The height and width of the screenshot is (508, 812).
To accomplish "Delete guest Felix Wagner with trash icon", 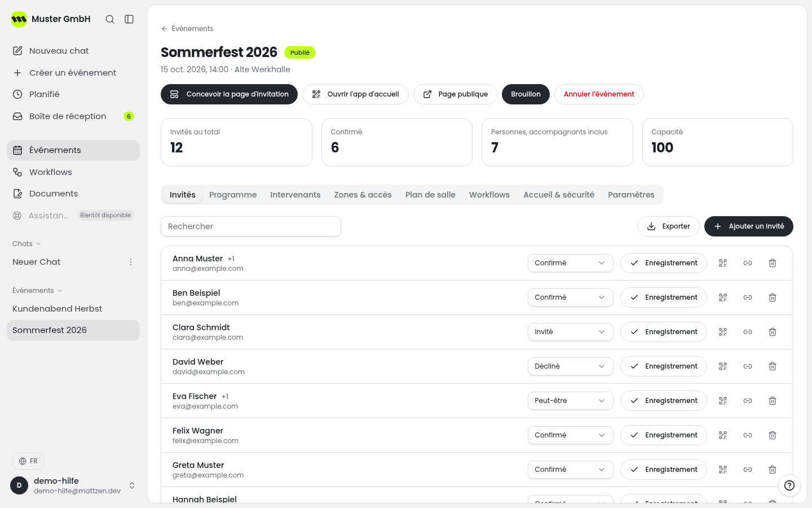I will pos(773,435).
